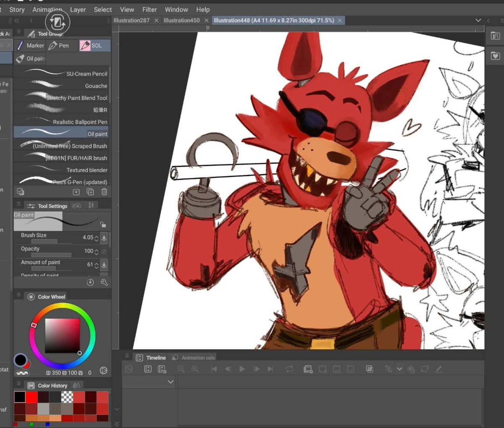Toggle timeline loop playback

tap(289, 369)
